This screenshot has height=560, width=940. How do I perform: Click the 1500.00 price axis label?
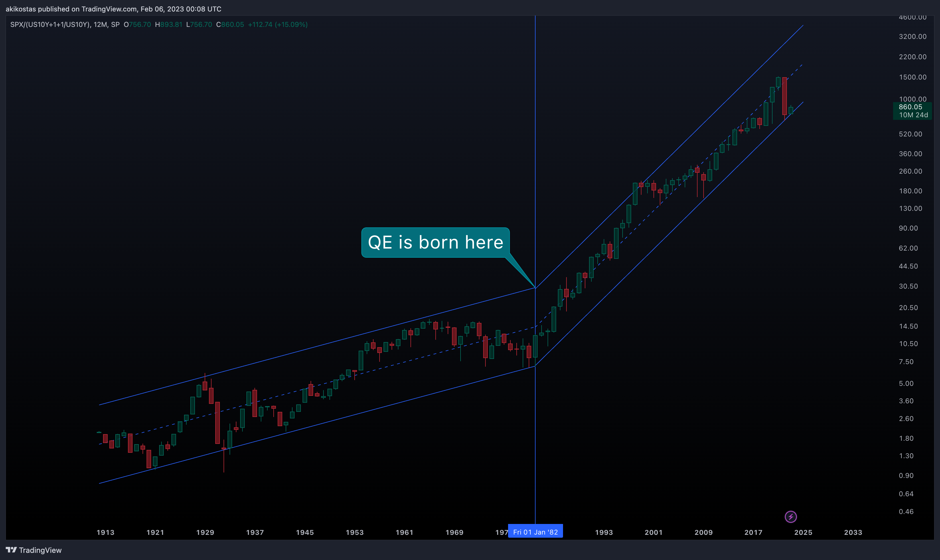tap(913, 77)
